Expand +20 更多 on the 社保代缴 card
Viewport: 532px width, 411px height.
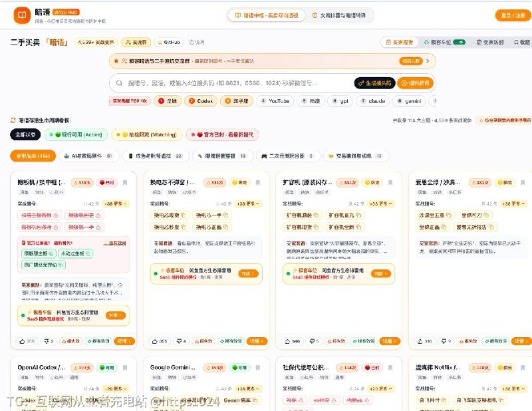[x=380, y=388]
